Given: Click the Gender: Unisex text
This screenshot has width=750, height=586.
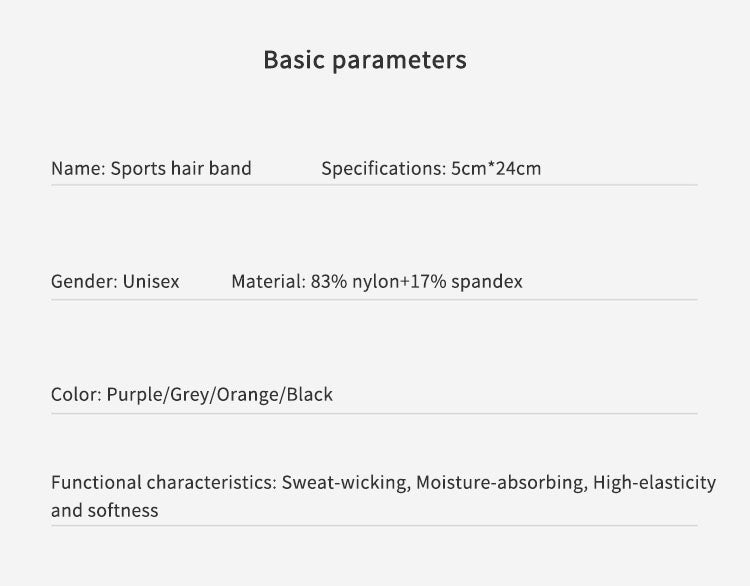Looking at the screenshot, I should tap(115, 281).
